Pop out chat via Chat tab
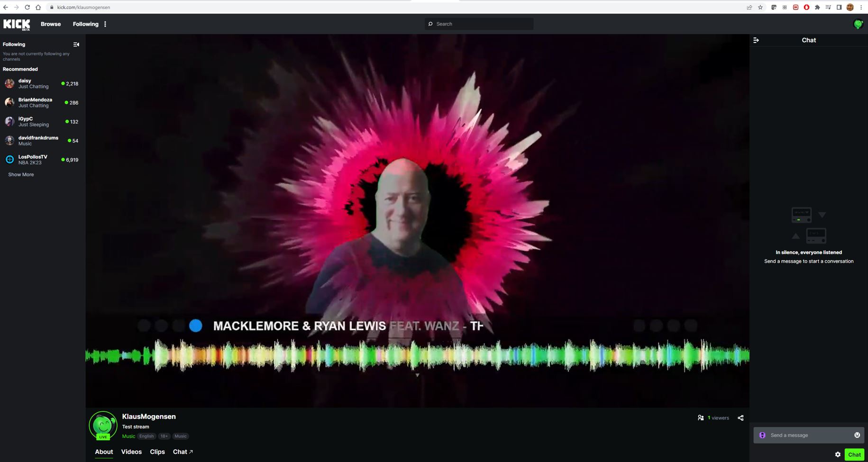Screen dimensions: 868x462 [183, 452]
